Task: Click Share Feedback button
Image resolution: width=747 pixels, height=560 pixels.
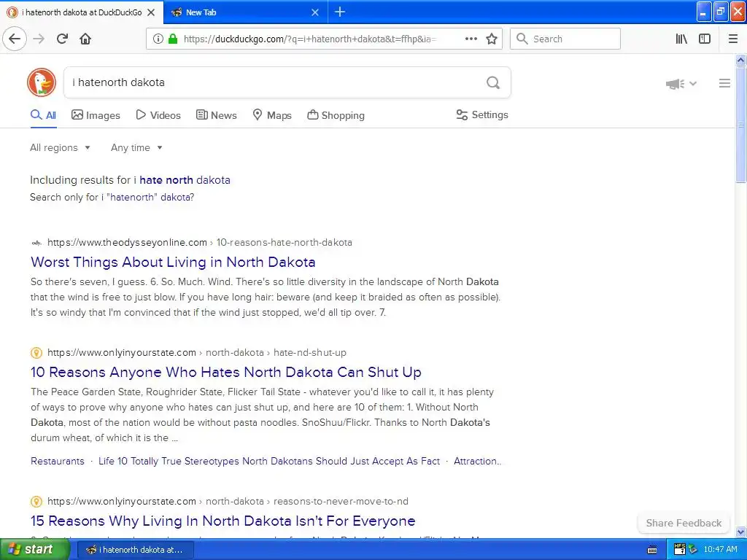Action: coord(684,524)
